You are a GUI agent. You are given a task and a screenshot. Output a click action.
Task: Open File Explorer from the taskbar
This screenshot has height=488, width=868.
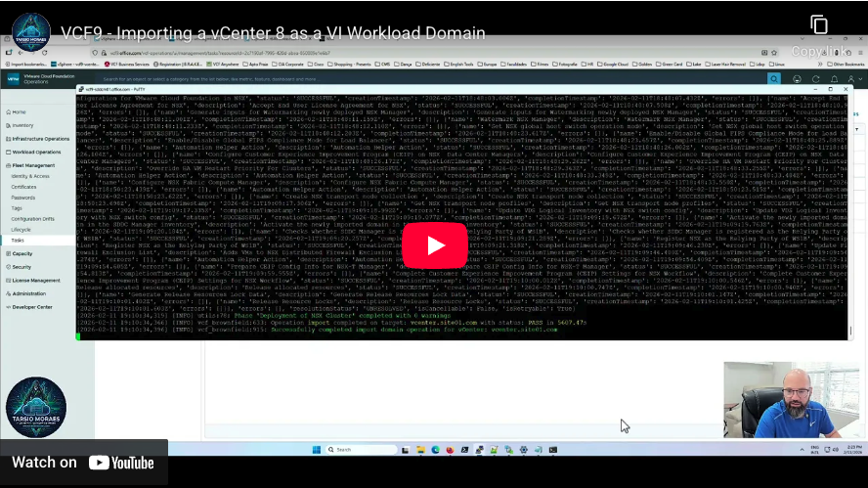click(420, 450)
